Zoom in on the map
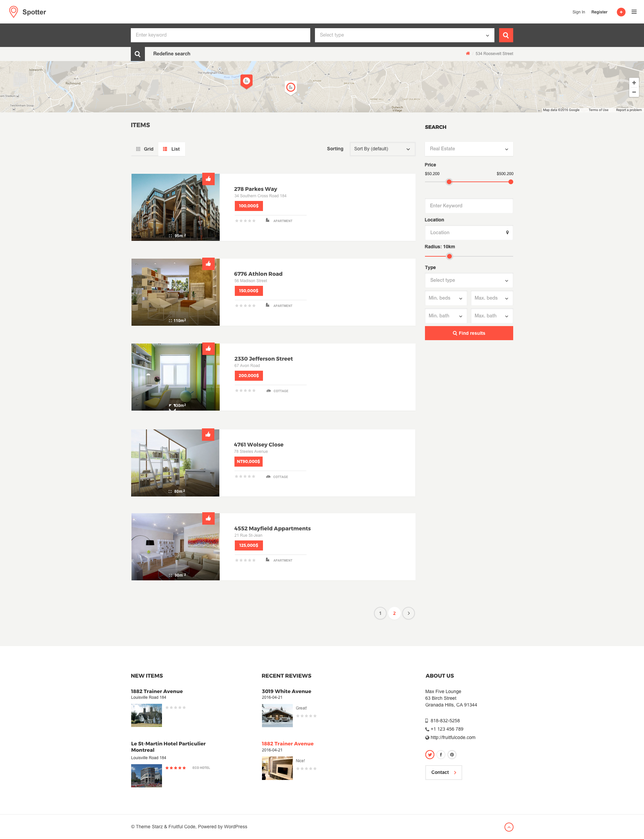Image resolution: width=644 pixels, height=840 pixels. click(x=634, y=83)
